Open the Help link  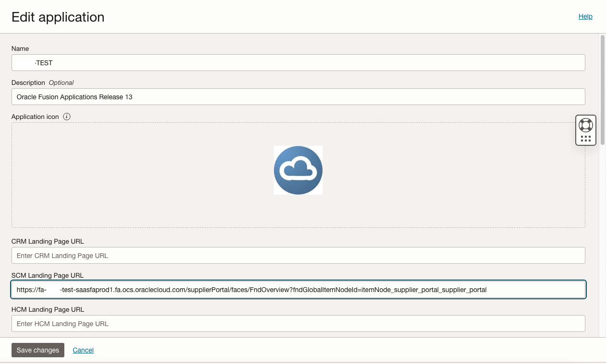click(x=585, y=16)
